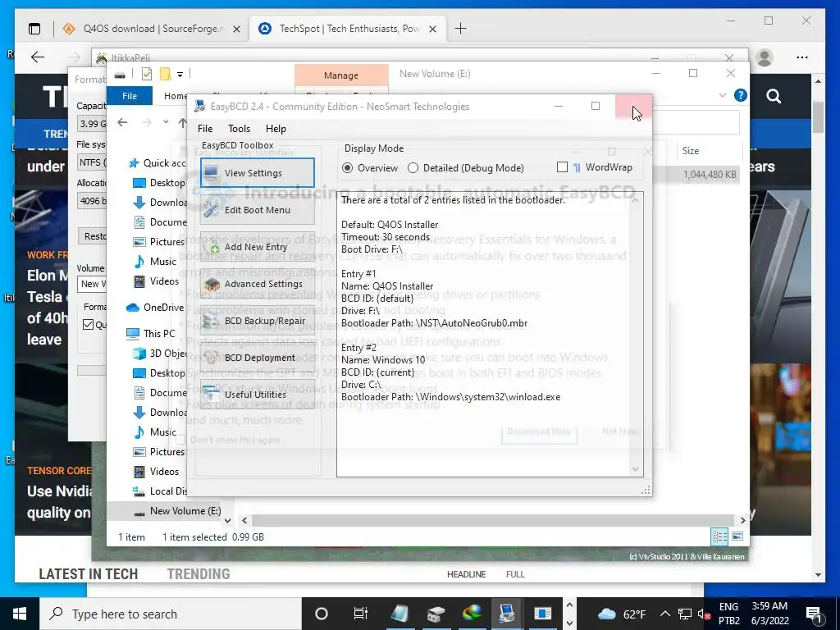Click the muted volume tray icon
Screen dimensions: 840x630
(703, 614)
